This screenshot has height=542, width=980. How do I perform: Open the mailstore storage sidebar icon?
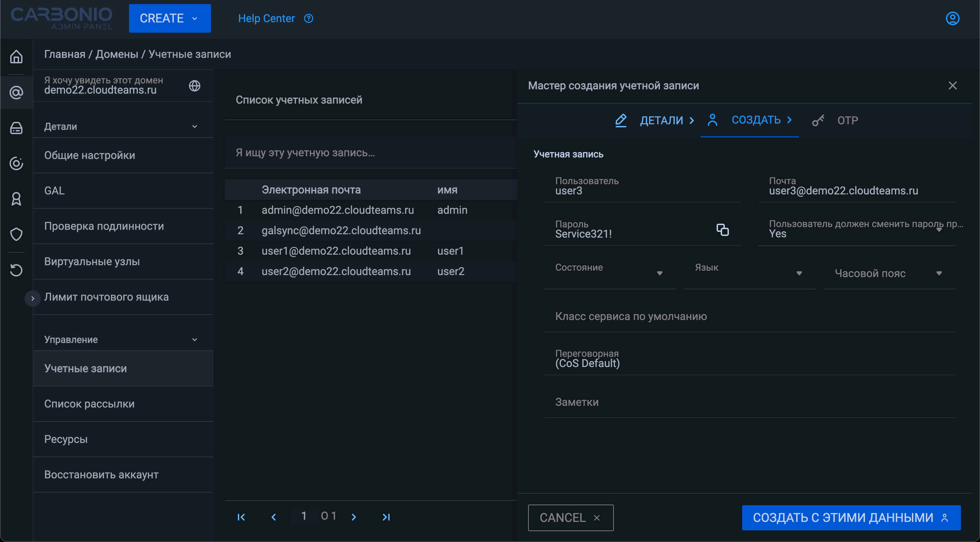point(16,128)
